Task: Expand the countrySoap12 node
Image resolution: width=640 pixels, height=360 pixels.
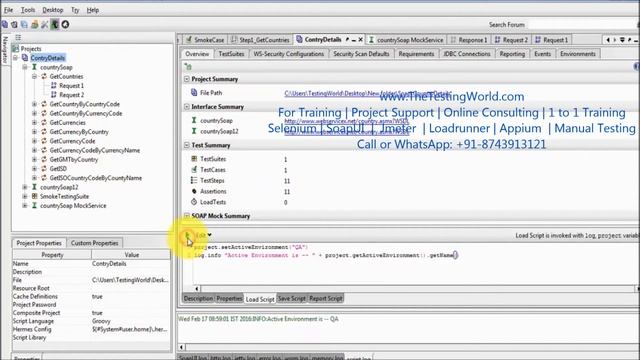Action: (x=25, y=187)
